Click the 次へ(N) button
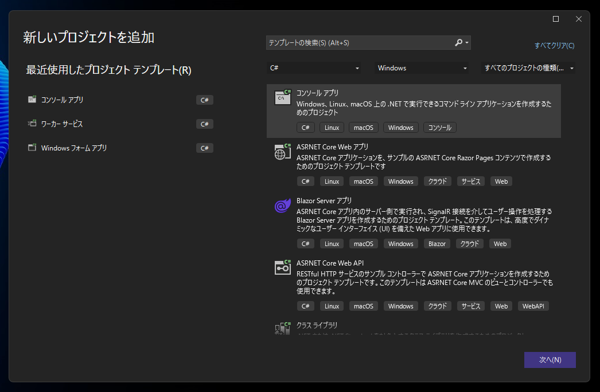 pos(550,360)
